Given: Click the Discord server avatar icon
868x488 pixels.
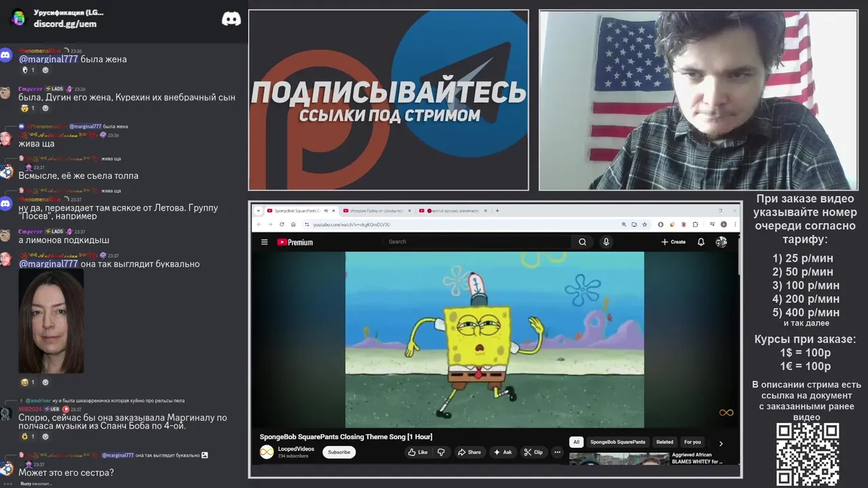Looking at the screenshot, I should tap(18, 18).
